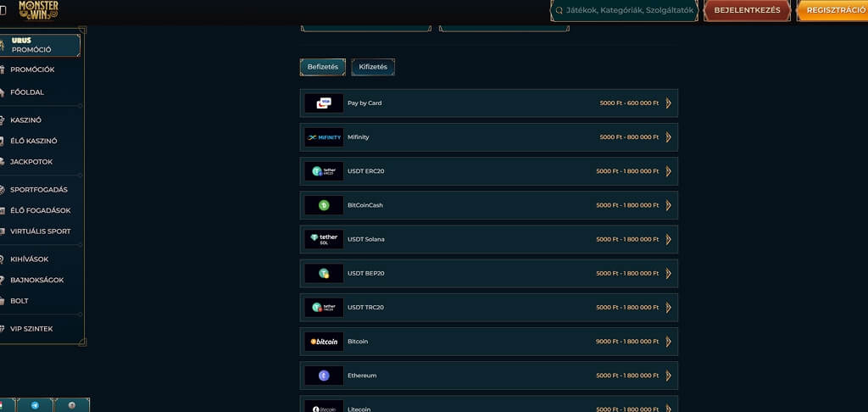Screen dimensions: 868x412
Task: Click the Monster Win logo
Action: [38, 9]
